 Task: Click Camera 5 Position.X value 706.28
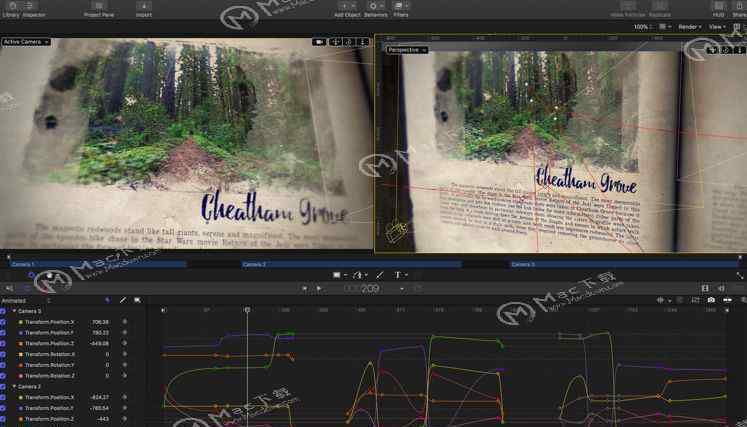(100, 322)
